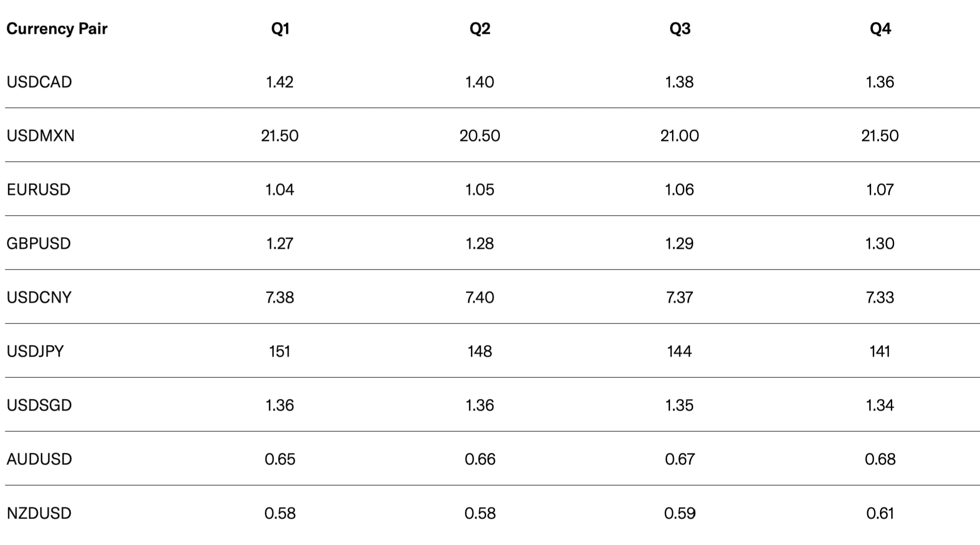Select the GBPUSD row label
This screenshot has width=980, height=545.
coord(39,244)
